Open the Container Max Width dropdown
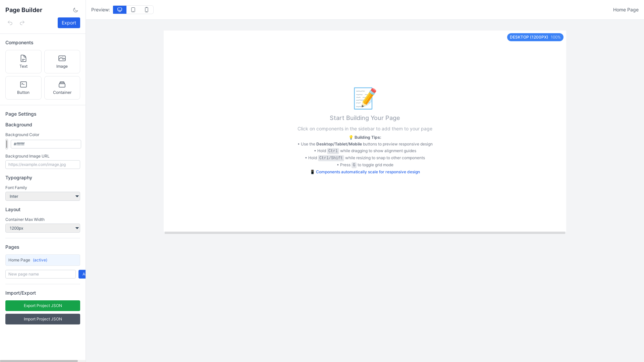Image resolution: width=644 pixels, height=362 pixels. pyautogui.click(x=43, y=228)
